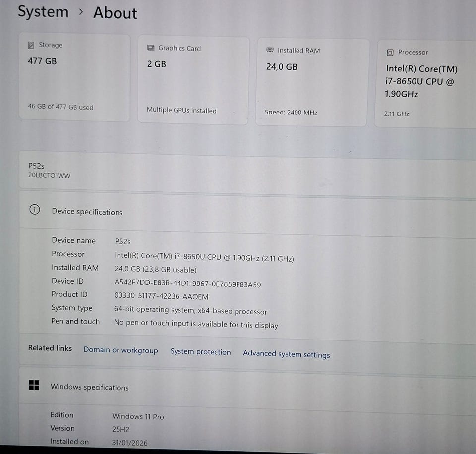Click model number 20LBCTO1WW

(49, 176)
